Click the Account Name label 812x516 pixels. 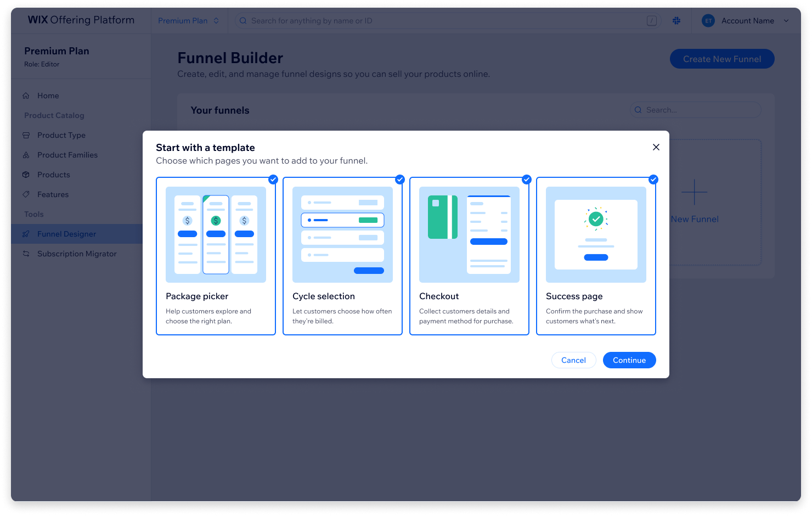click(748, 21)
